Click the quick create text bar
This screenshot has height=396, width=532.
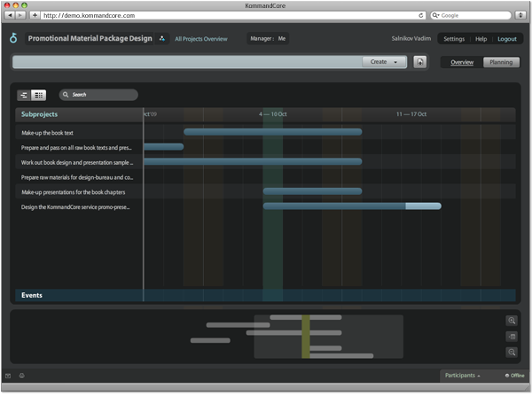click(187, 62)
